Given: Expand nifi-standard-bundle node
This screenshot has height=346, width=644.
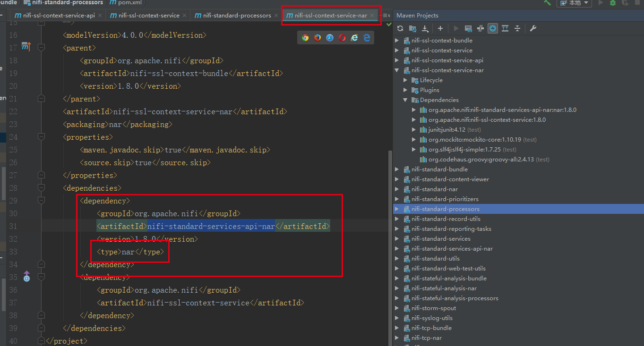Looking at the screenshot, I should (x=397, y=169).
